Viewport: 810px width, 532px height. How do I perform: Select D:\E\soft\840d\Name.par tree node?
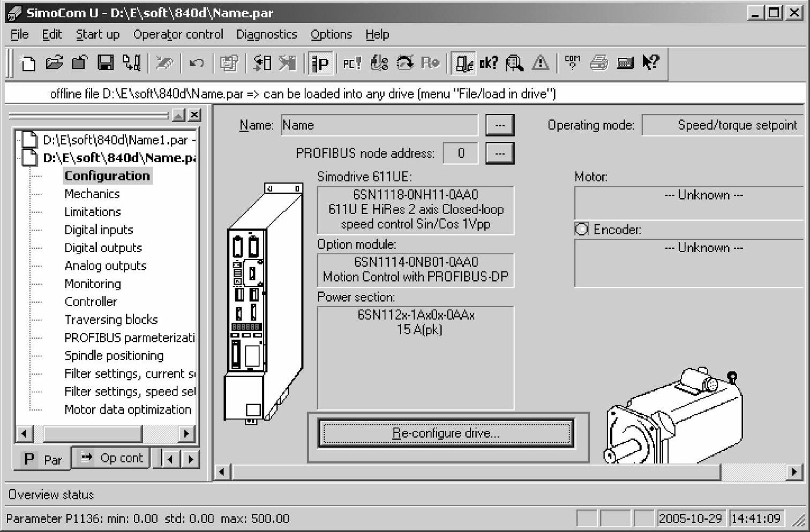(x=119, y=158)
